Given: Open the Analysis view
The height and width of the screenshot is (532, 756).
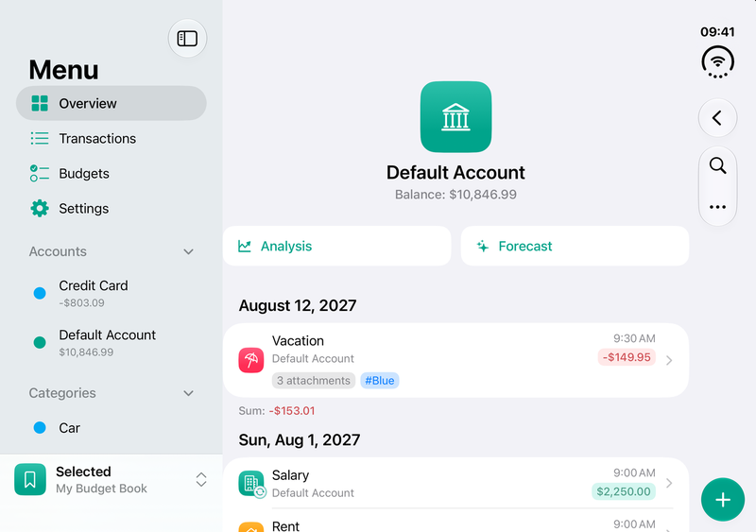Looking at the screenshot, I should click(x=336, y=246).
